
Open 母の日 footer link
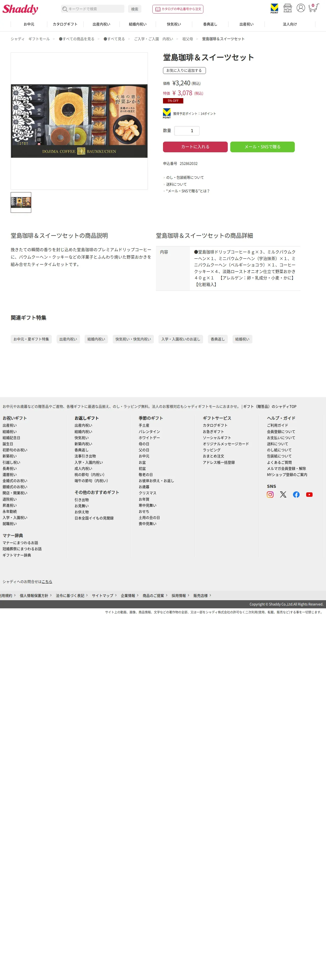tap(144, 444)
